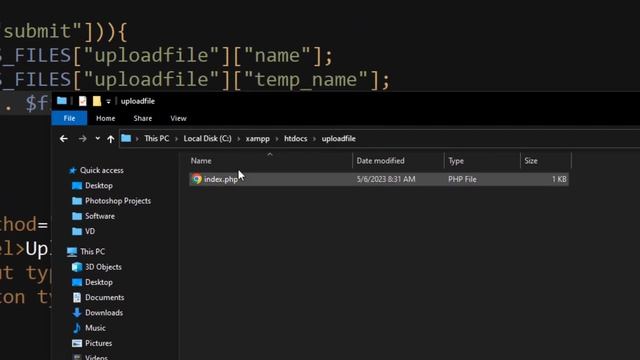Click the Photoshop Projects folder icon
The width and height of the screenshot is (640, 360).
tap(77, 201)
